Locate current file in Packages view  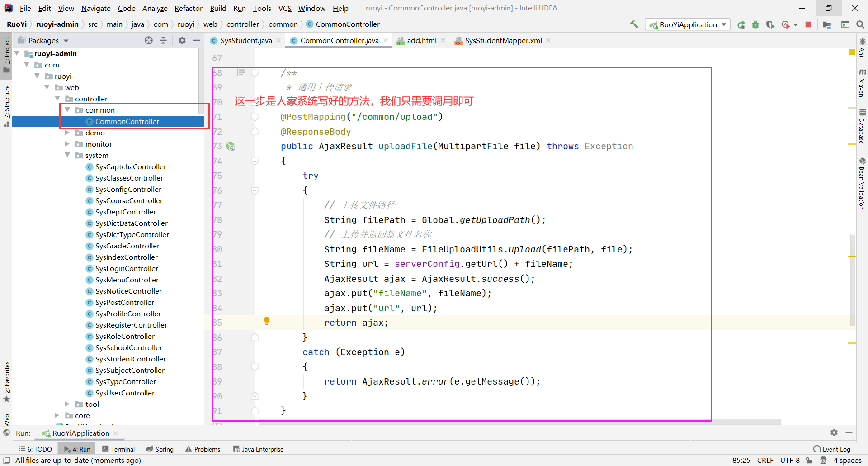(x=149, y=40)
